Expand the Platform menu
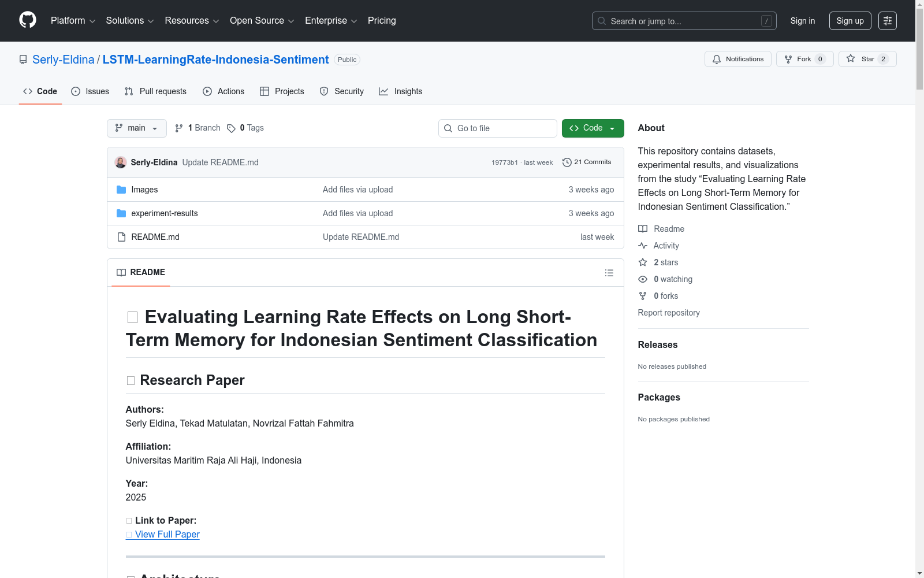Image resolution: width=924 pixels, height=578 pixels. point(73,21)
